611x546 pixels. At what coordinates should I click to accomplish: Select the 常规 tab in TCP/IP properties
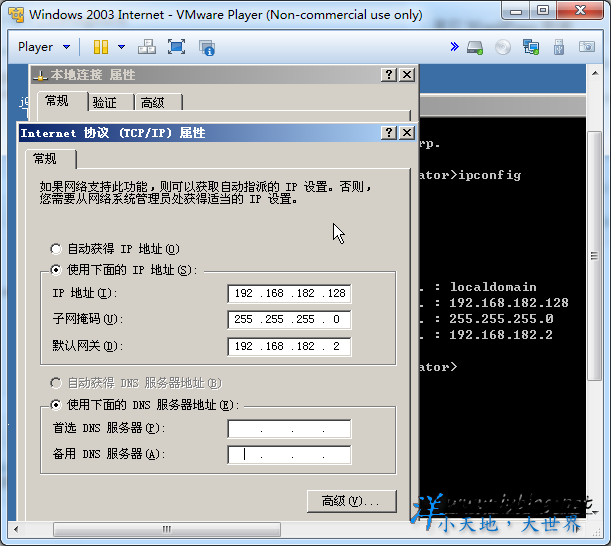51,159
